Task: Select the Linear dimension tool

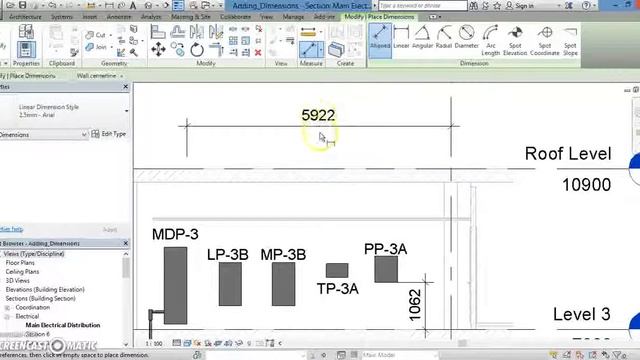Action: [x=401, y=37]
